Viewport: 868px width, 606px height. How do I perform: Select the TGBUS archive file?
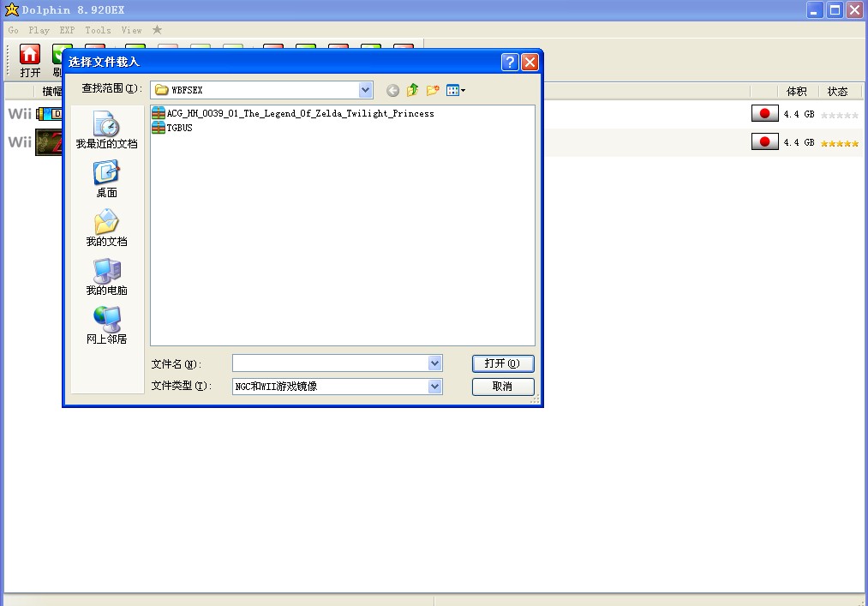tap(172, 128)
